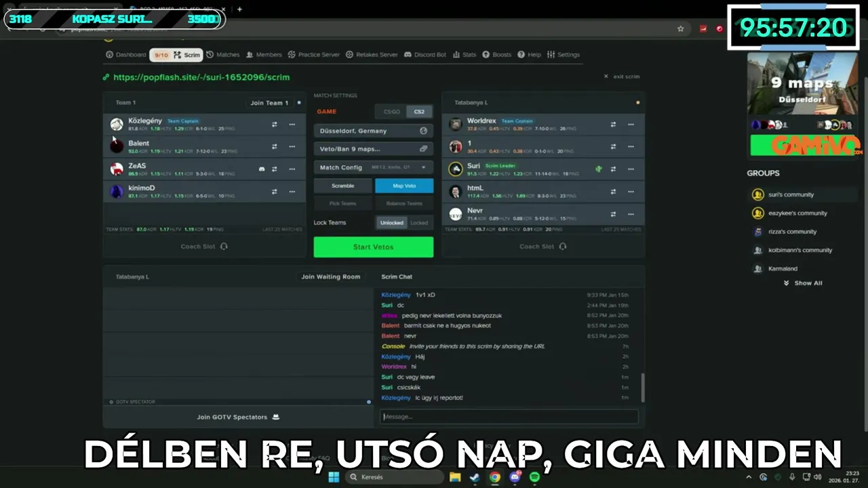The height and width of the screenshot is (488, 868).
Task: Click the Windows taskbar search box
Action: point(393,477)
